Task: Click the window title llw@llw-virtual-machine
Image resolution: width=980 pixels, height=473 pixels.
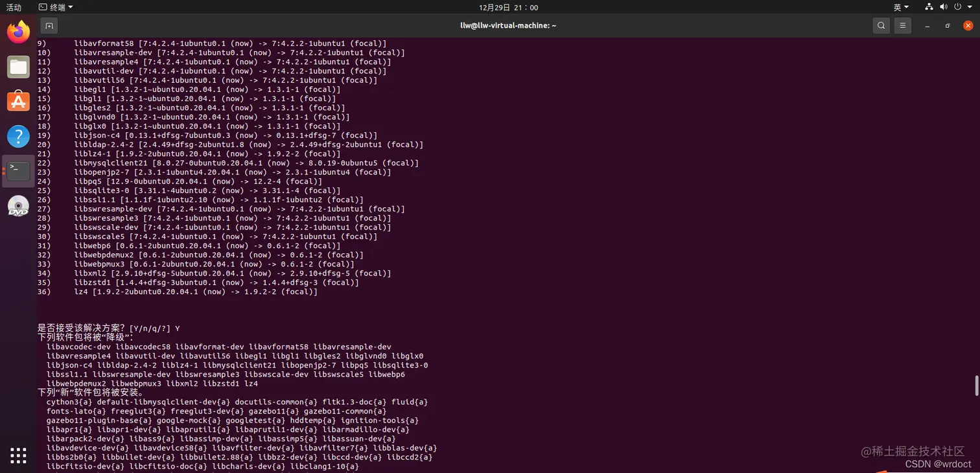Action: (508, 25)
